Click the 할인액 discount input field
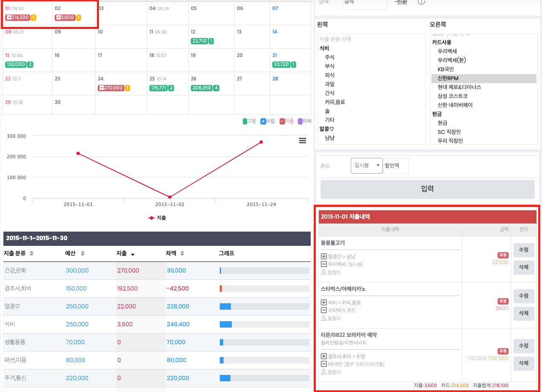The height and width of the screenshot is (392, 542). [x=396, y=166]
